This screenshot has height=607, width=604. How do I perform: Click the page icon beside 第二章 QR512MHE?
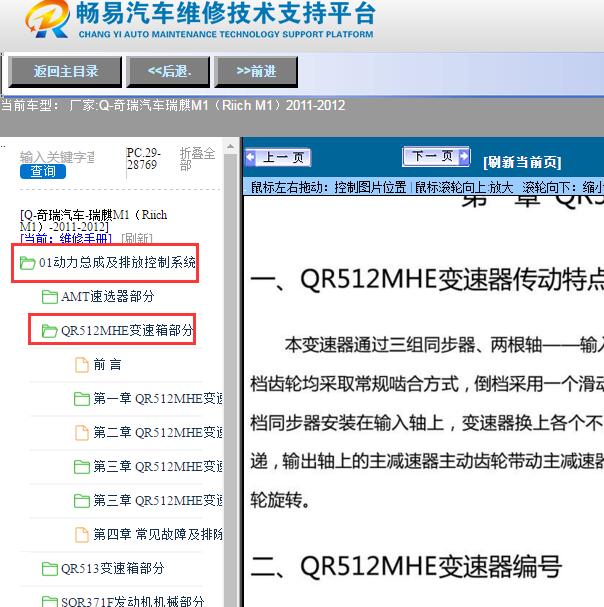(x=82, y=432)
